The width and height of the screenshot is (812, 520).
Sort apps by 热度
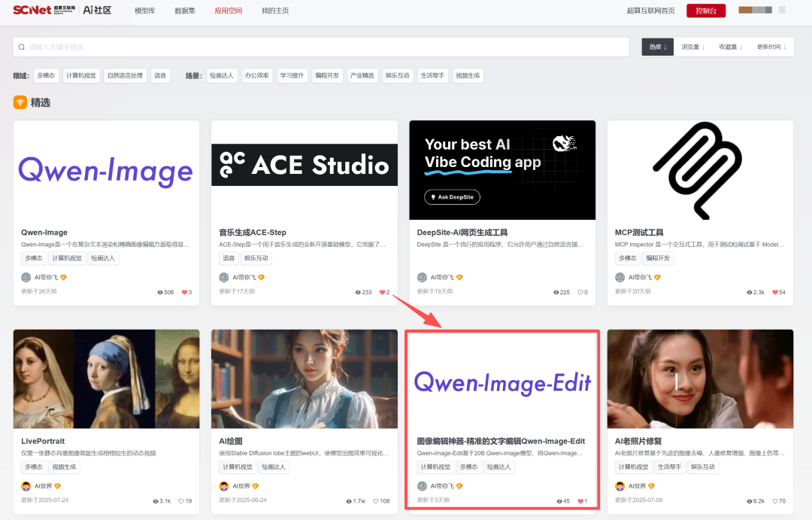click(x=658, y=47)
